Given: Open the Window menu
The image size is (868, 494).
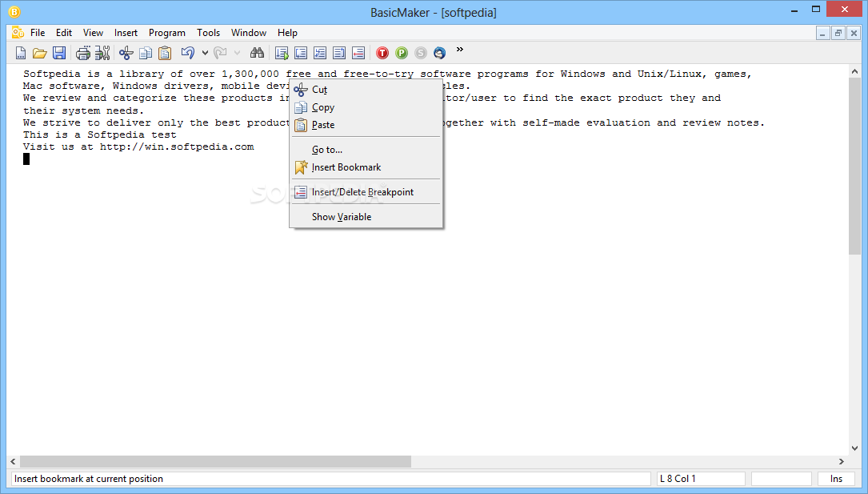Looking at the screenshot, I should [249, 33].
